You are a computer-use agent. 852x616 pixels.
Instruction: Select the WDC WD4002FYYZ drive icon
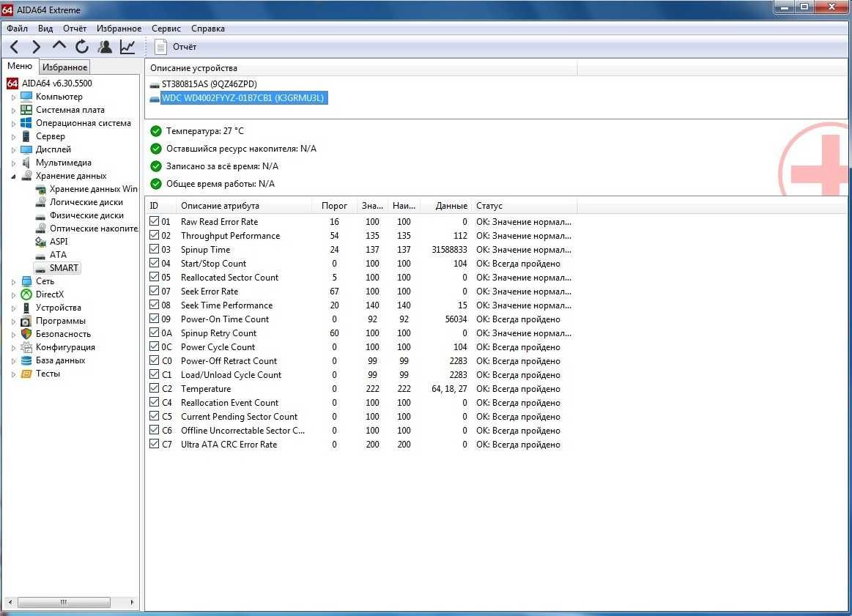pyautogui.click(x=155, y=98)
